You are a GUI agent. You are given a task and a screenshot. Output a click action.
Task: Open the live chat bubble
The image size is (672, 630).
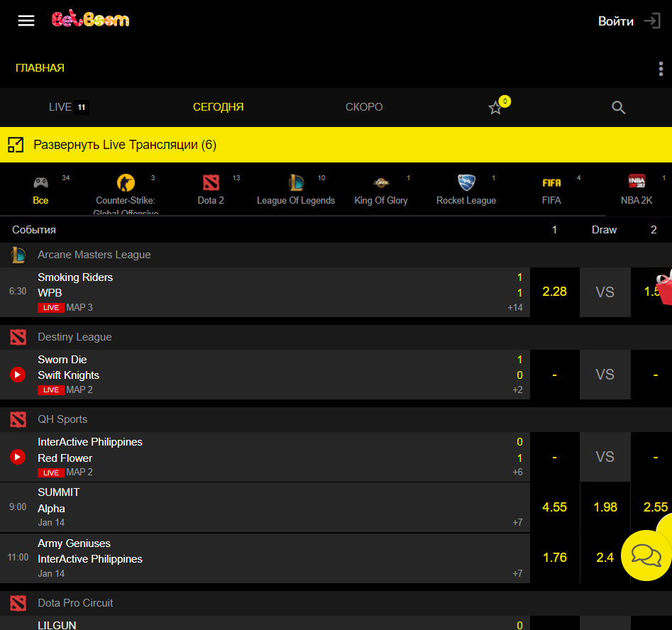pyautogui.click(x=646, y=556)
